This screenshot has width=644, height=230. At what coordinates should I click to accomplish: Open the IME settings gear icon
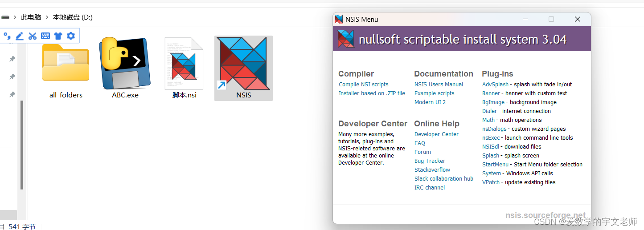pos(70,36)
